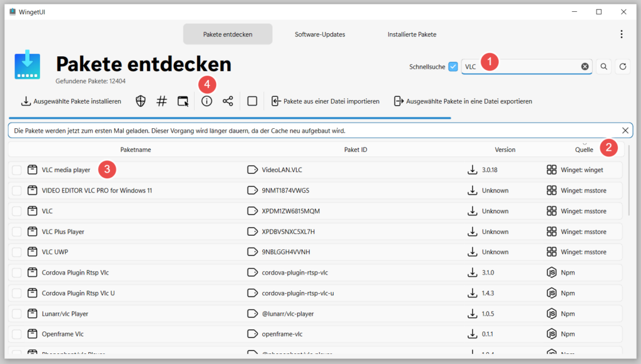The width and height of the screenshot is (641, 364).
Task: Click the package ID cordova-plugin-rtsp-vlc-u
Action: (x=297, y=293)
